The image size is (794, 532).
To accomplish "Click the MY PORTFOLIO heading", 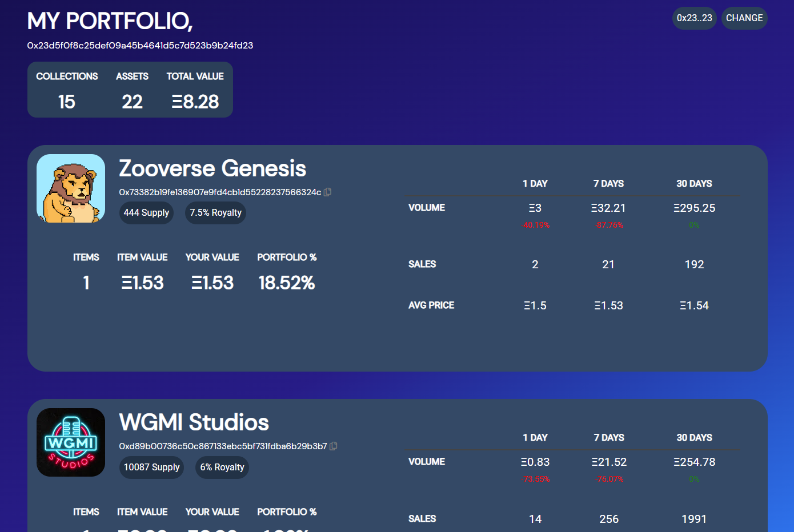I will point(110,21).
